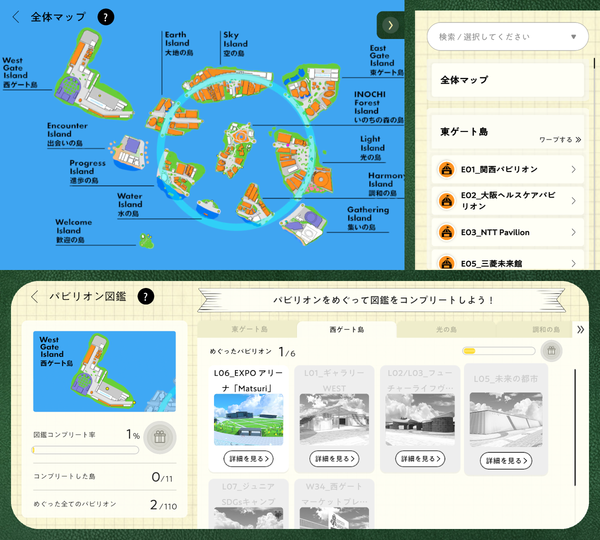Expand E02_大阪ヘルスケアパビリオン row chevron
This screenshot has width=600, height=540.
point(573,201)
